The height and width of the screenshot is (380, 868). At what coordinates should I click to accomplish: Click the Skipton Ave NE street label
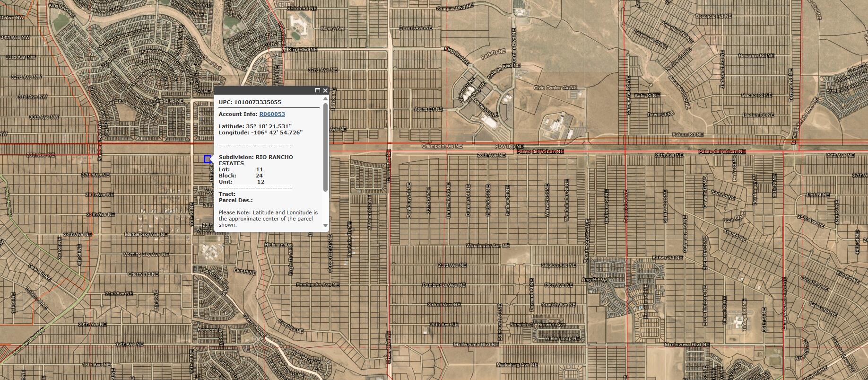pos(557,265)
